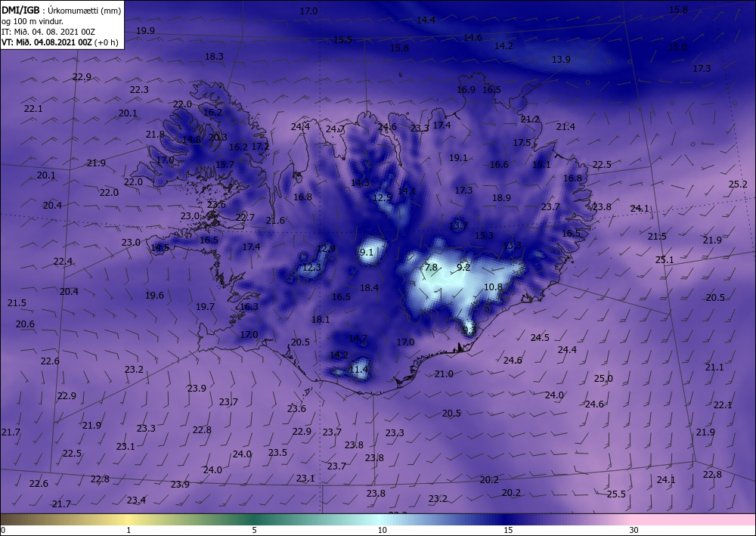756x536 pixels.
Task: Click the 18.4 value label
Action: [370, 288]
